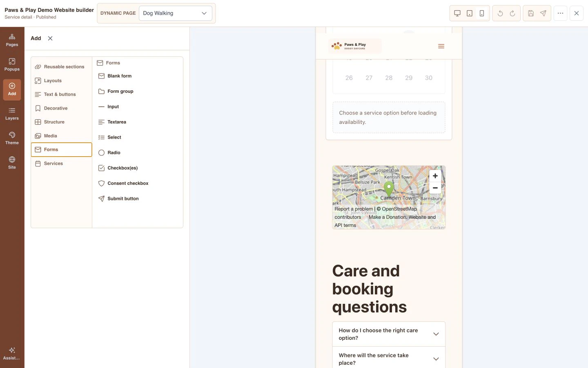Select calendar day 26

coord(349,78)
